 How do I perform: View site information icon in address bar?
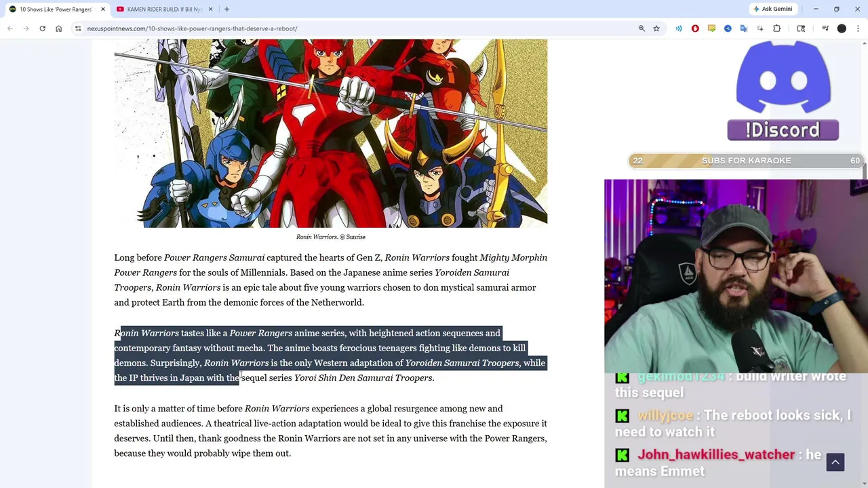(78, 28)
